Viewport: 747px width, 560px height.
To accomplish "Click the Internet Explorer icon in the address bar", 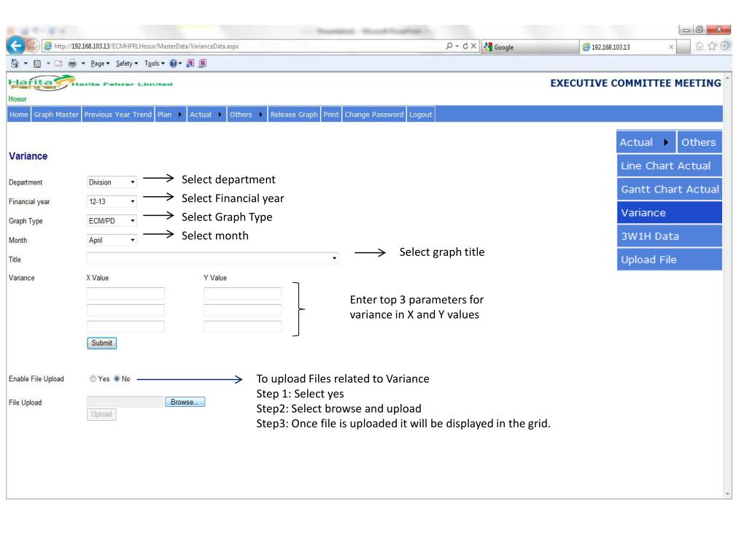I will (47, 46).
